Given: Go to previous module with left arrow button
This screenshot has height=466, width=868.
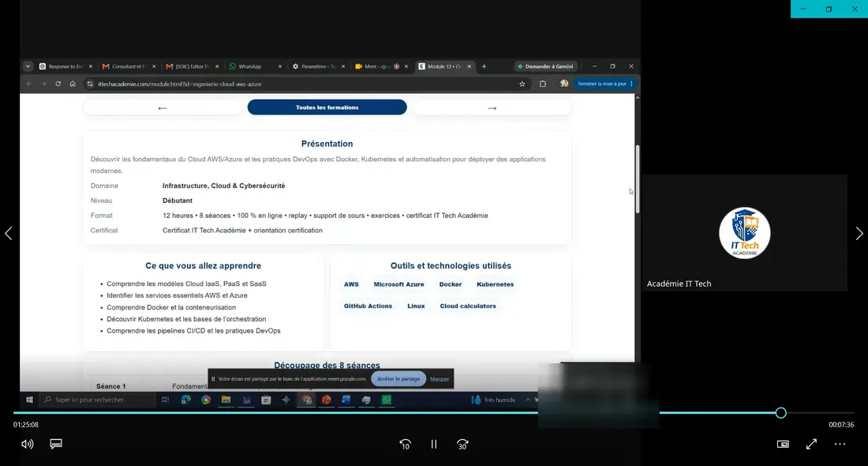Looking at the screenshot, I should (x=163, y=107).
